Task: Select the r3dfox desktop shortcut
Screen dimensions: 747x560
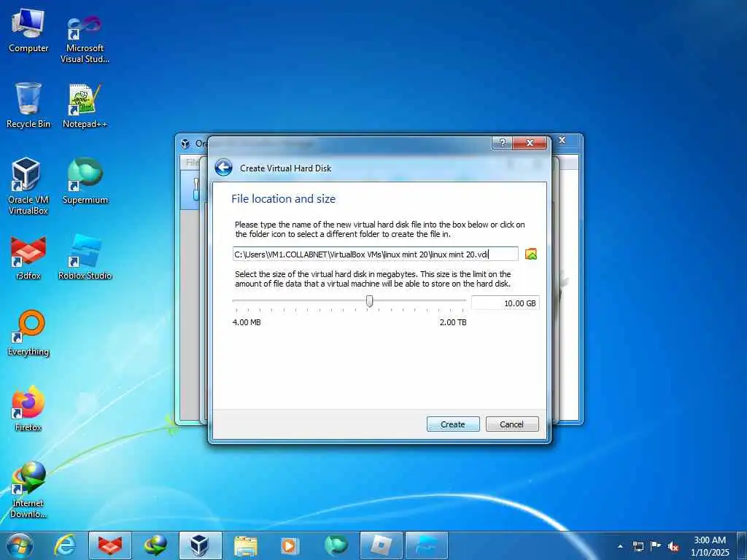Action: [28, 257]
